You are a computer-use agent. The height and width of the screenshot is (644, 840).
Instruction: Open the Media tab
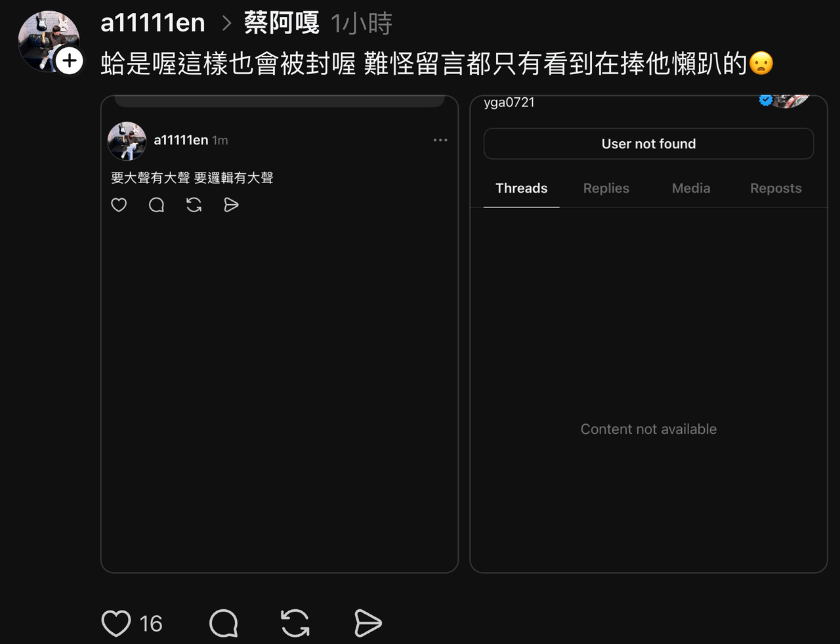[691, 188]
